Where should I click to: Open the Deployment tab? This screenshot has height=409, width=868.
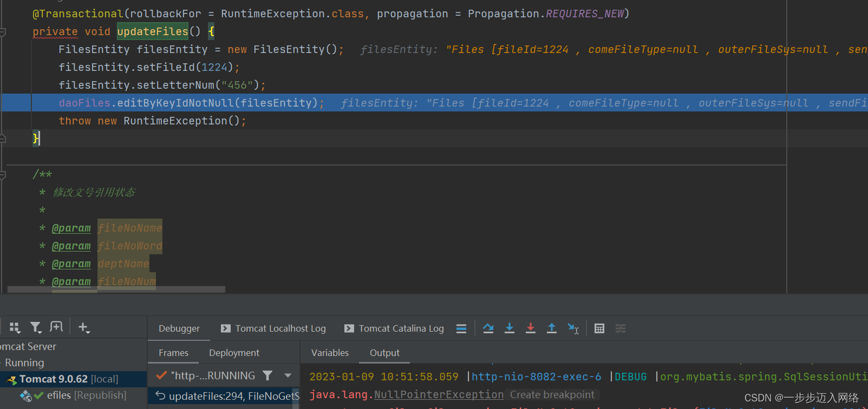pos(234,353)
